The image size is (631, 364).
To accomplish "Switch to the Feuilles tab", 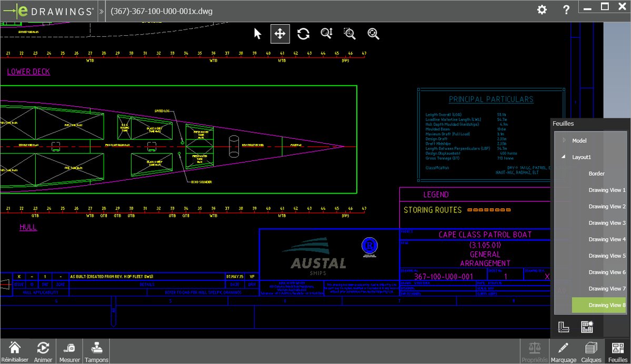I will coord(617,351).
